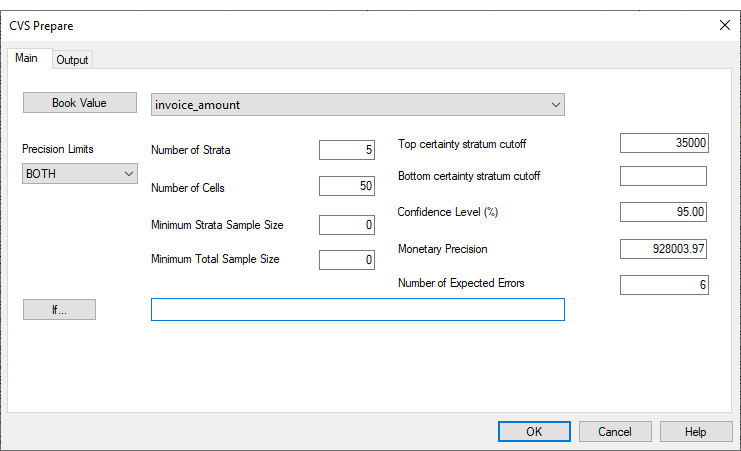Click the Book Value button
741x451 pixels.
click(x=79, y=103)
